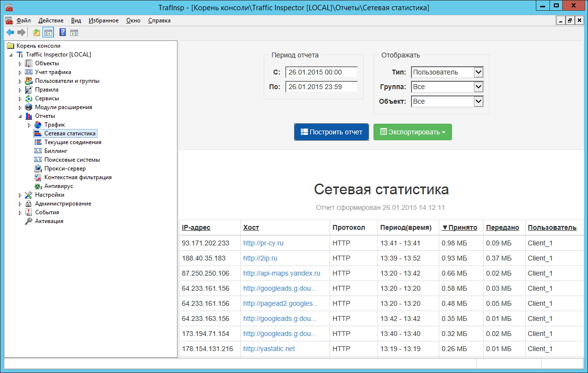Open the Текущие соединения report
588x373 pixels.
tap(72, 142)
